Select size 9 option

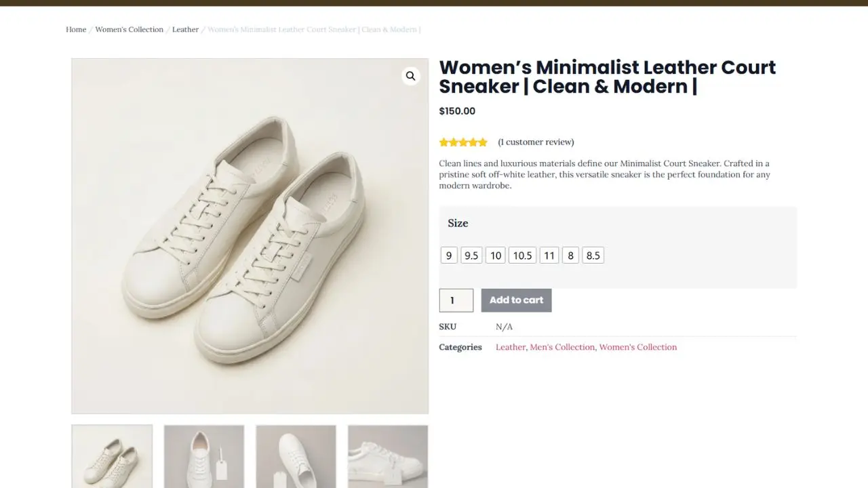pos(449,256)
